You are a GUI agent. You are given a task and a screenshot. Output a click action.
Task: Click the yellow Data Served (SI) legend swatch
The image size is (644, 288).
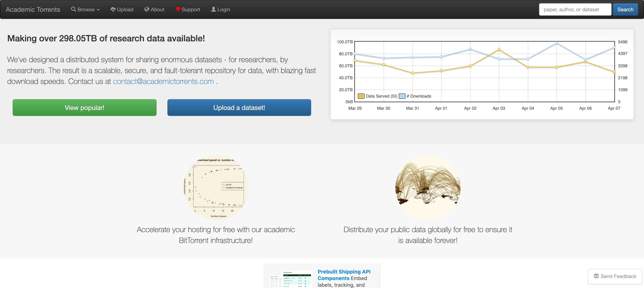[361, 96]
